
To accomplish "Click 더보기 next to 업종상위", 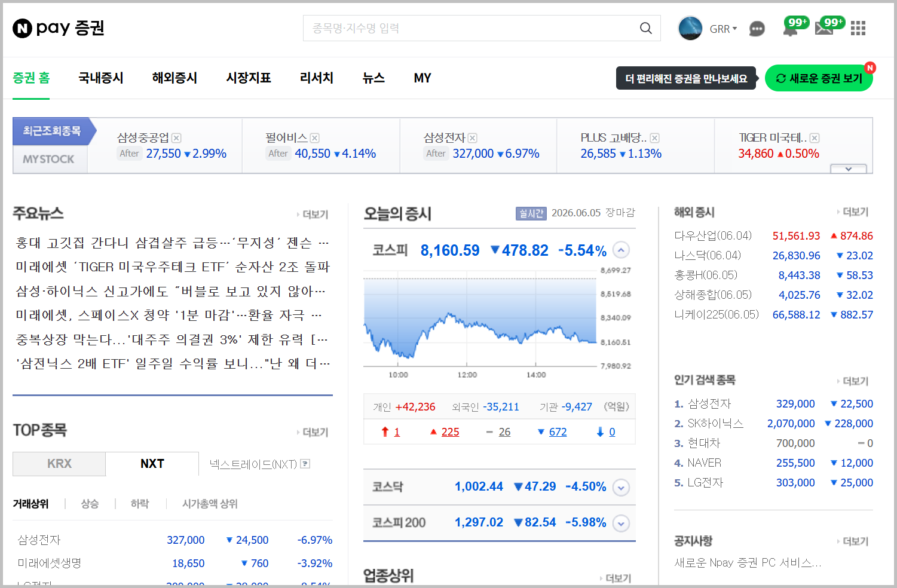I will (616, 578).
